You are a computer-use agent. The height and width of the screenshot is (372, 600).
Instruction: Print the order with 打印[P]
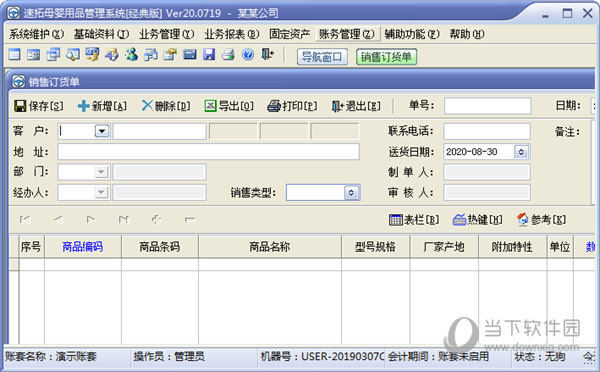(x=292, y=106)
